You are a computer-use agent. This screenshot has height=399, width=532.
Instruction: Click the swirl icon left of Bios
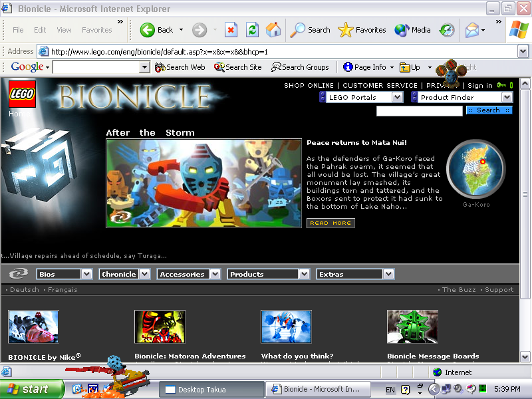19,273
